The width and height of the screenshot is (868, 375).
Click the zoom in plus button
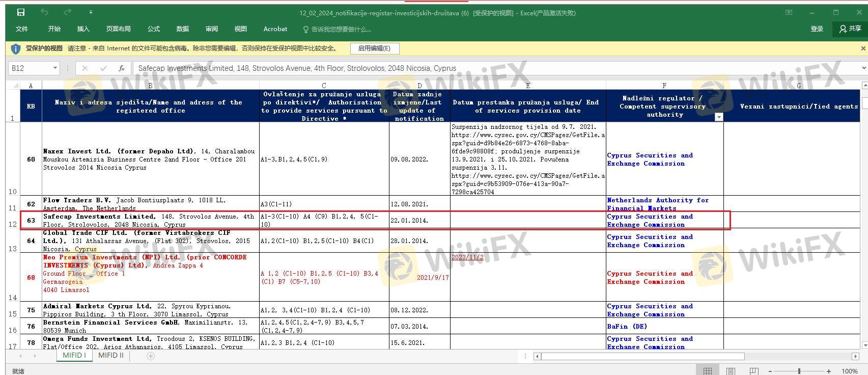click(x=829, y=371)
